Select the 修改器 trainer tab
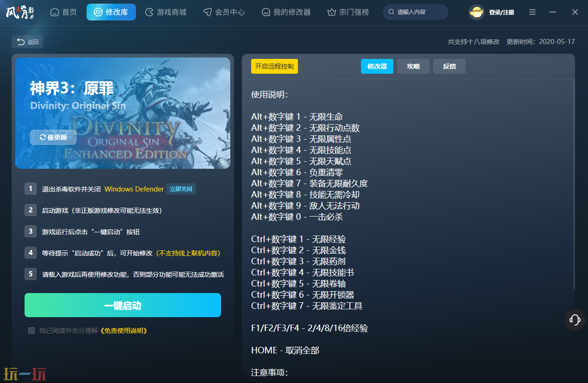 (377, 66)
